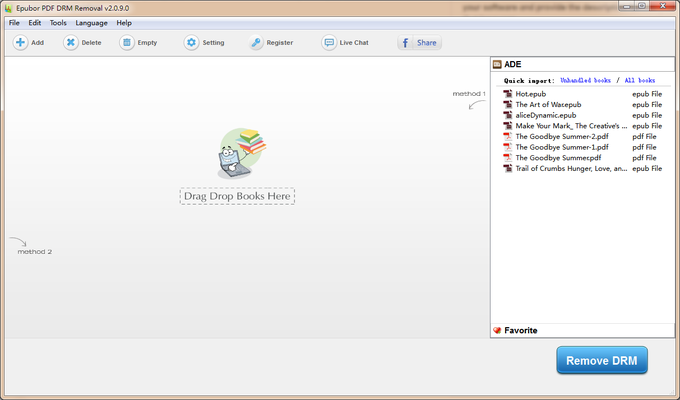The height and width of the screenshot is (400, 680).
Task: Click the Epubor application icon in the title bar
Action: coord(8,8)
